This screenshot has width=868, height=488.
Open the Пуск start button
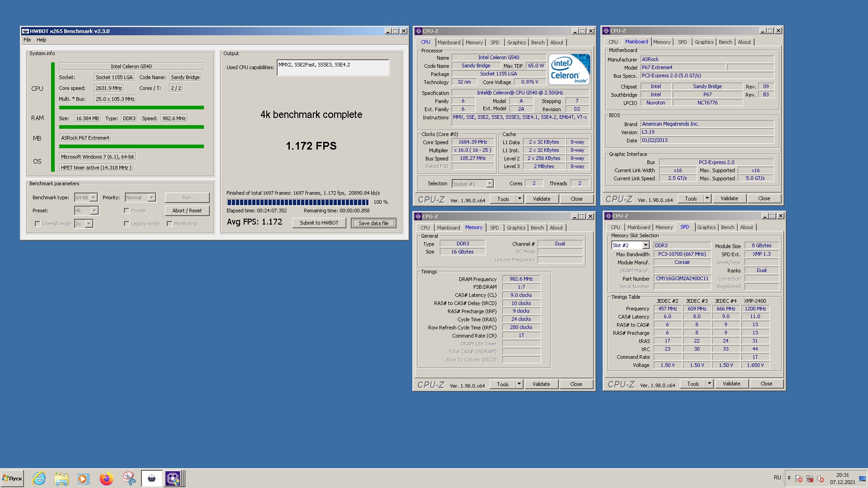coord(12,478)
